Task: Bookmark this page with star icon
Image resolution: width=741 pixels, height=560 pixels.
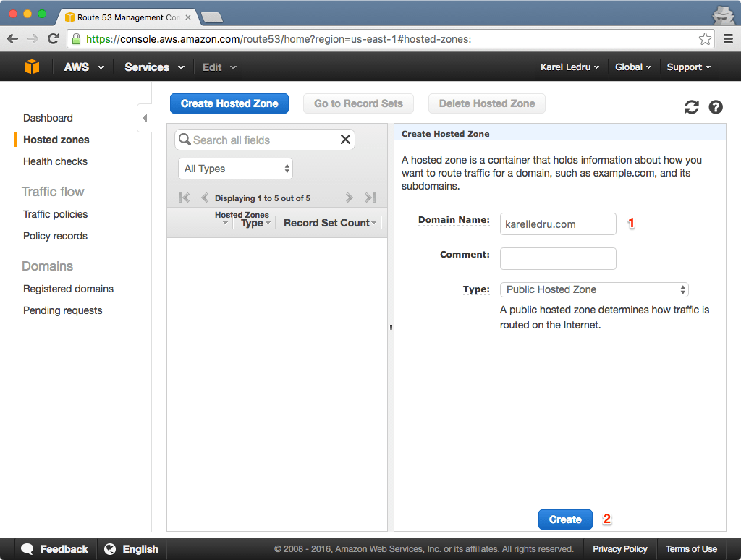Action: coord(705,39)
